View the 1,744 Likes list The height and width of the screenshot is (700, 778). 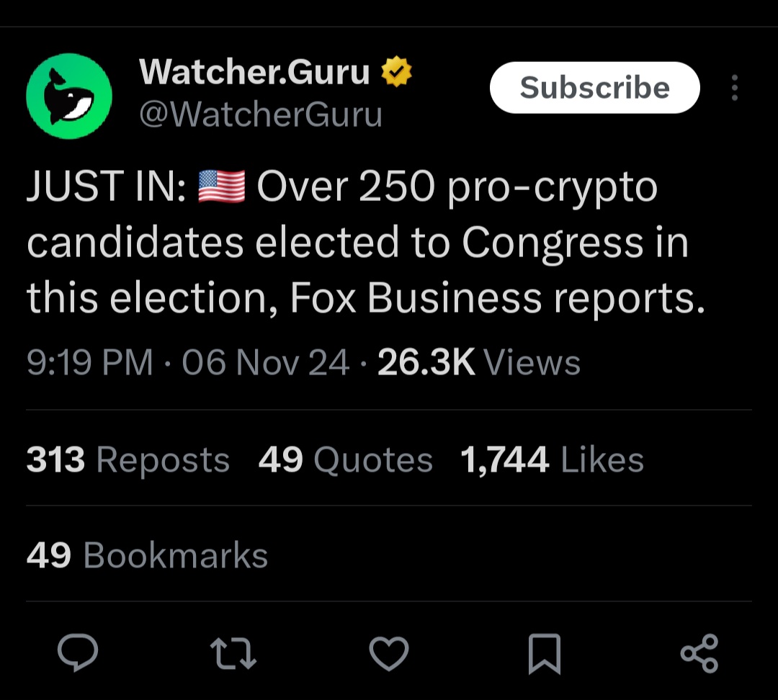point(552,459)
